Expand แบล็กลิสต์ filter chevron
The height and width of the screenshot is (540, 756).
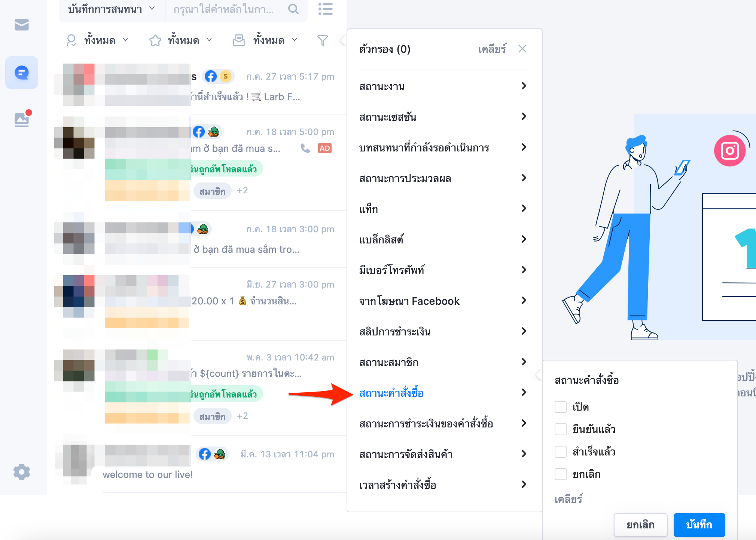(x=524, y=239)
